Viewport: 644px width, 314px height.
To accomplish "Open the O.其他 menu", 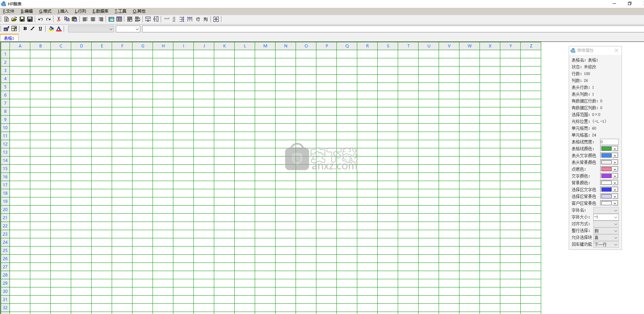I will 139,11.
